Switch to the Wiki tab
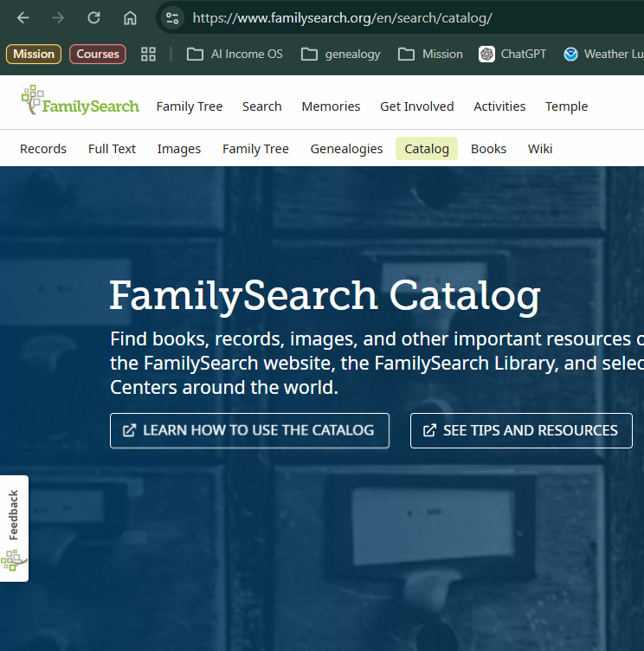 click(x=540, y=149)
